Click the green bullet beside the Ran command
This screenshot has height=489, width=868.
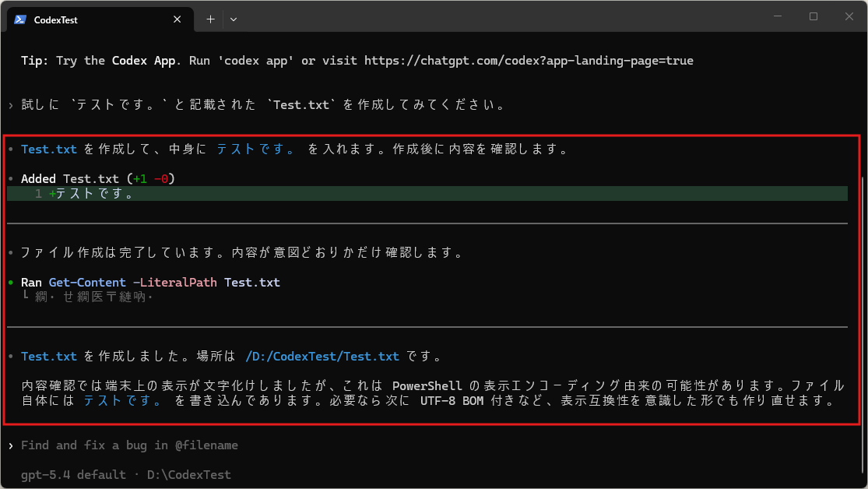(x=10, y=283)
